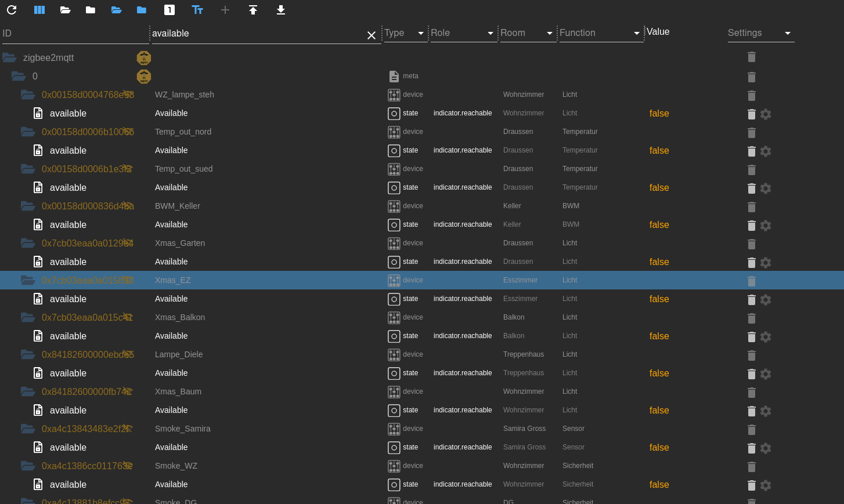
Task: Collapse the zigbee2mqtt root folder
Action: click(x=9, y=57)
